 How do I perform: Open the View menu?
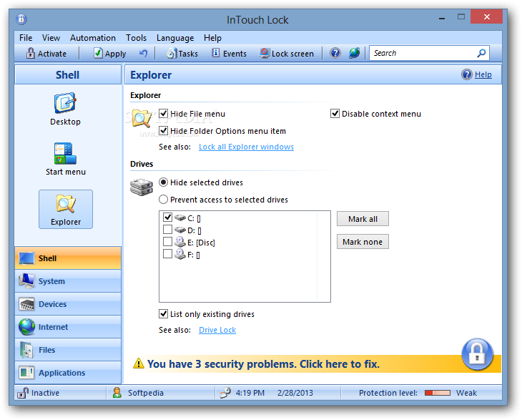(51, 38)
